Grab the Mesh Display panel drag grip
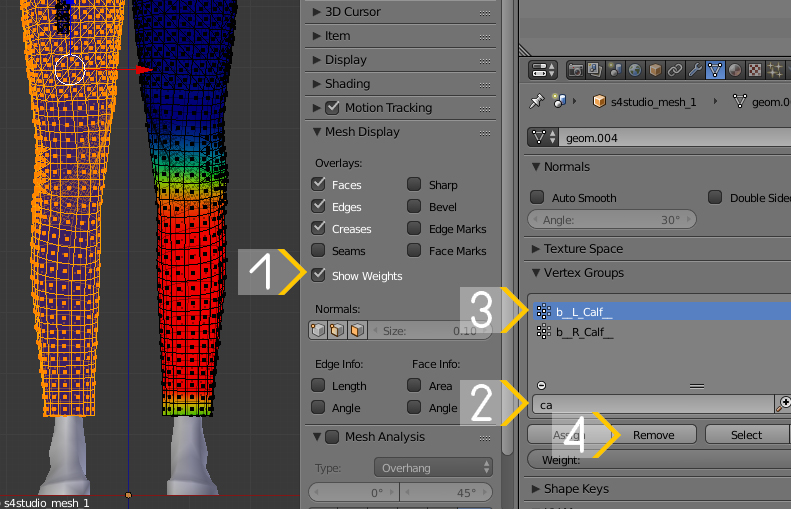The height and width of the screenshot is (509, 791). pos(485,133)
